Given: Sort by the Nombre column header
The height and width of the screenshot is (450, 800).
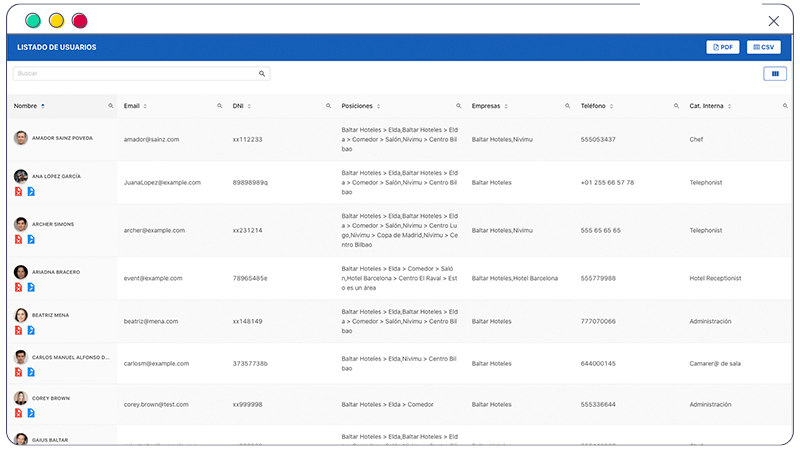Looking at the screenshot, I should click(x=29, y=106).
